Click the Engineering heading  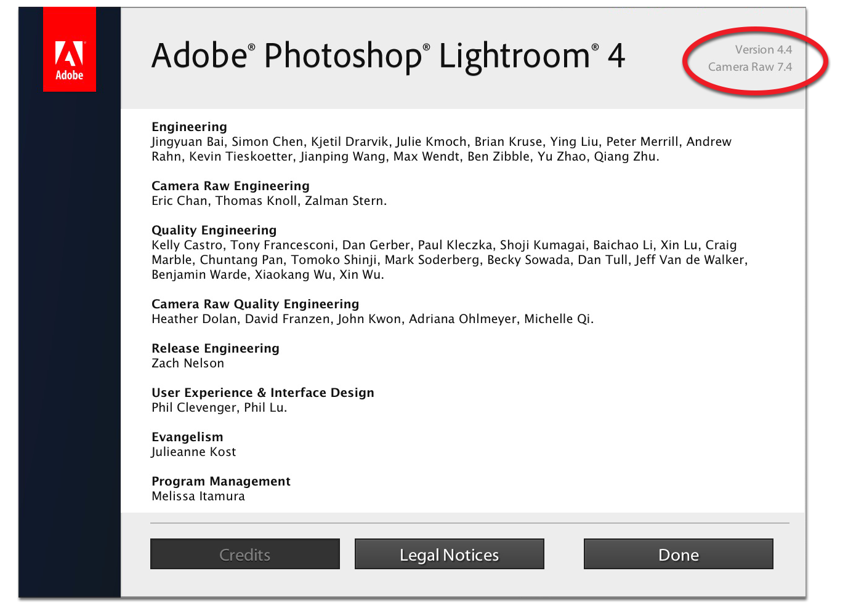pyautogui.click(x=190, y=127)
